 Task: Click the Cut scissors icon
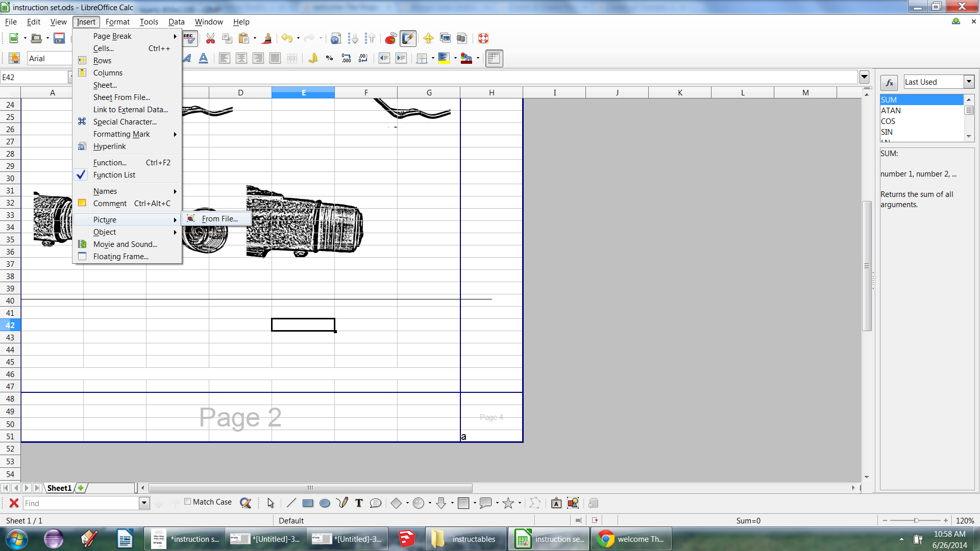point(210,39)
